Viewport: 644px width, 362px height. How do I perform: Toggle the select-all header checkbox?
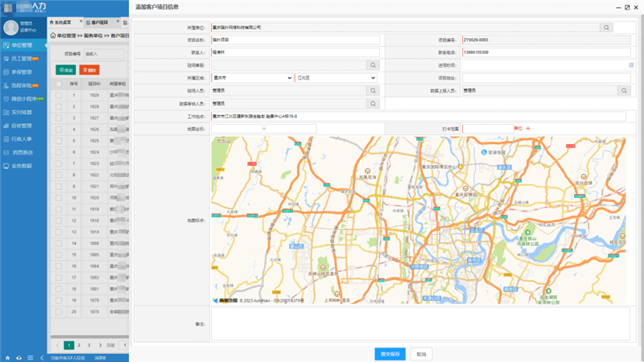coord(59,84)
